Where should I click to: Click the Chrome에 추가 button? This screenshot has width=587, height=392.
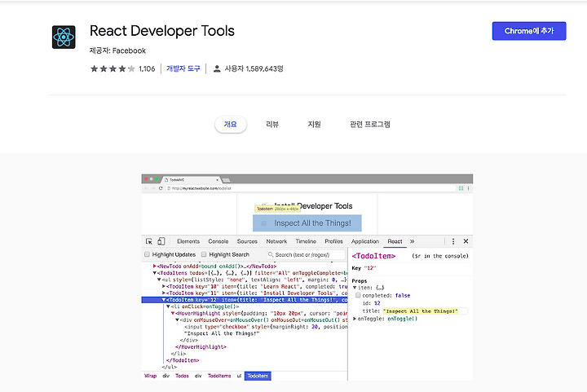point(529,31)
